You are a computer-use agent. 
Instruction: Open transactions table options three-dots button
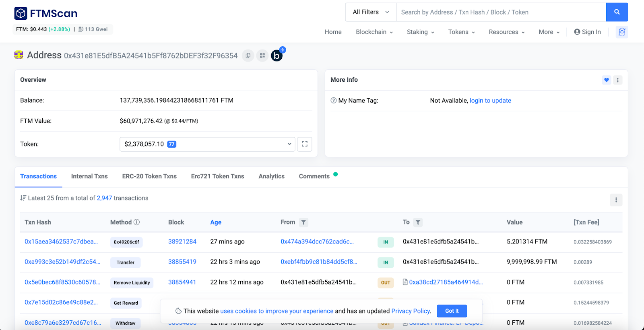click(x=616, y=200)
